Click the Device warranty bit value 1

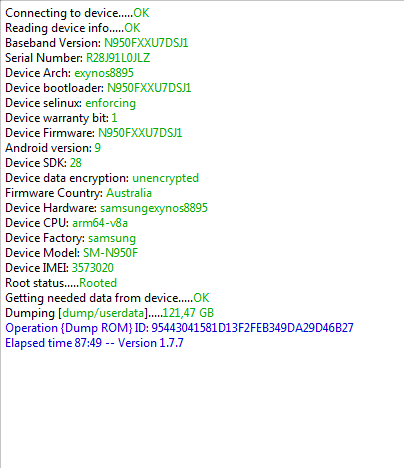114,118
